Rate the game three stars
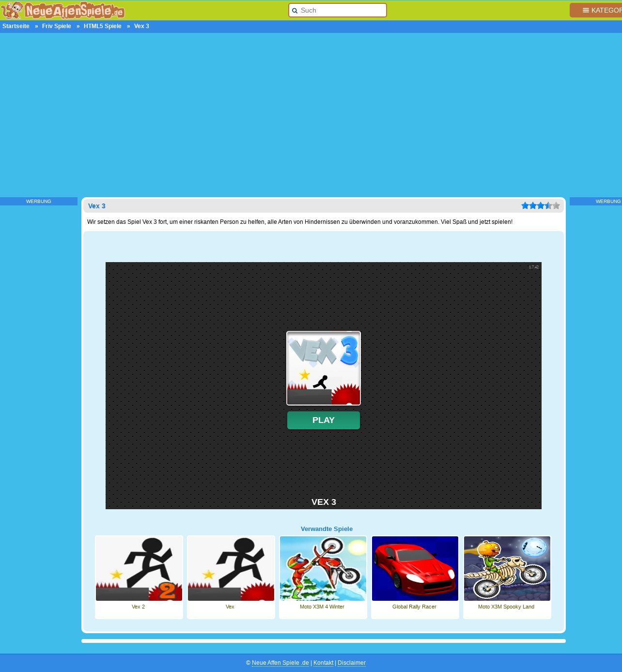 (x=541, y=205)
